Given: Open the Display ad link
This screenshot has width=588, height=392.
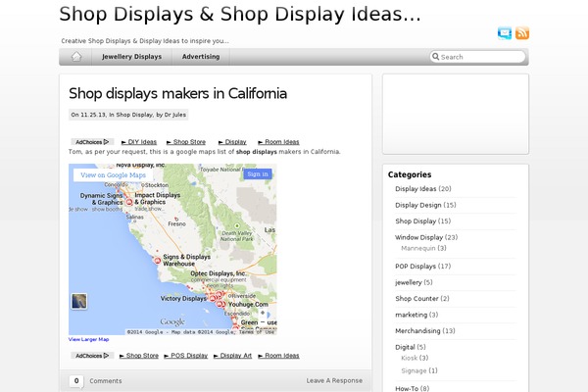Looking at the screenshot, I should tap(232, 142).
